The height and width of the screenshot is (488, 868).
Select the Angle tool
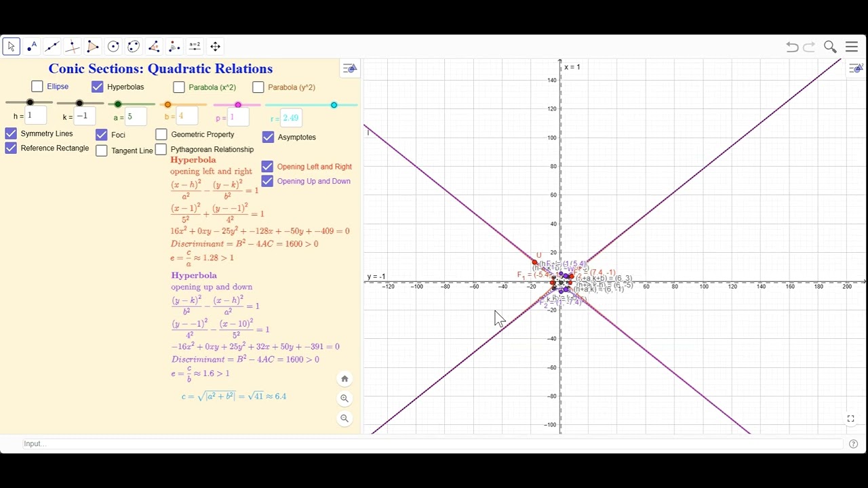[154, 46]
